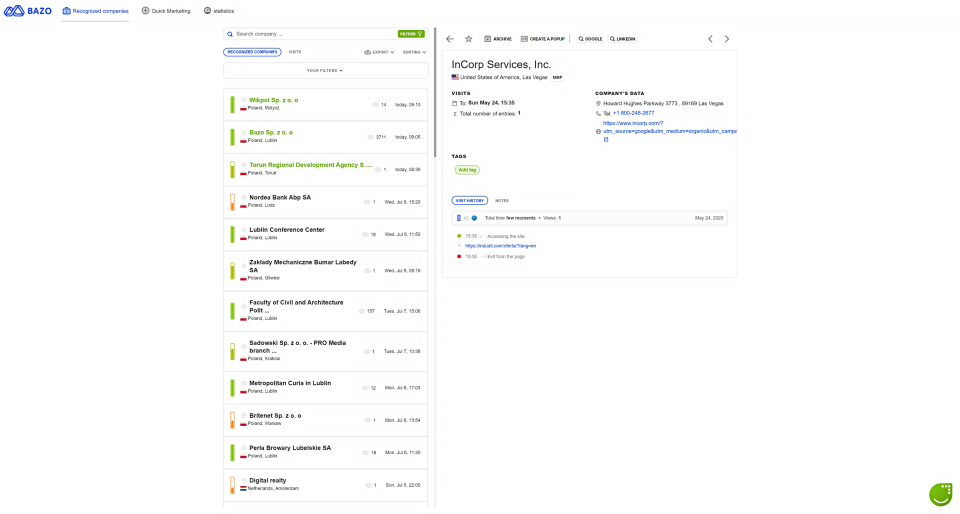The width and height of the screenshot is (960, 514).
Task: Click the BAZO logo
Action: [28, 10]
